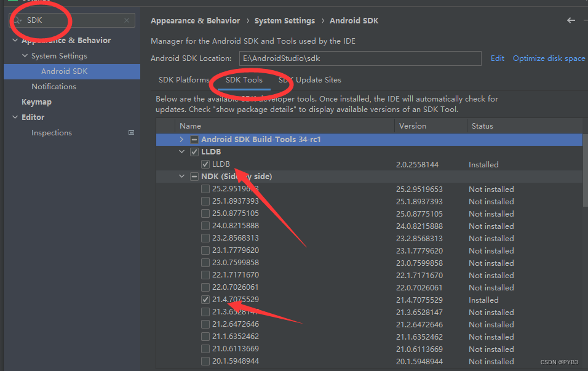Viewport: 588px width, 371px height.
Task: Click System Settings in the breadcrumb path
Action: coord(285,20)
